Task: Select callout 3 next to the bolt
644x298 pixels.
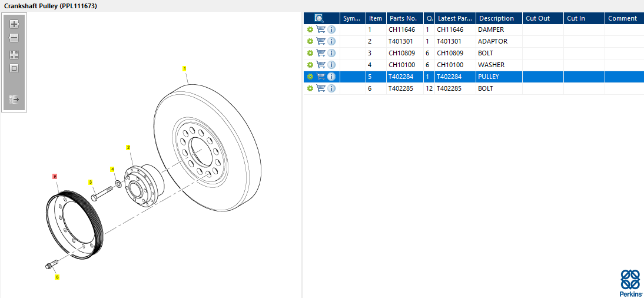Action: (91, 181)
